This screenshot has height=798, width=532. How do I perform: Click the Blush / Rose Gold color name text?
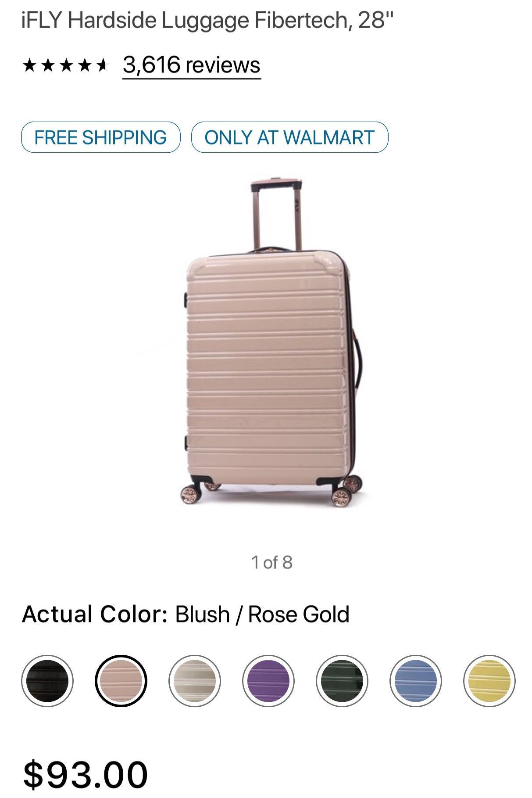click(262, 614)
